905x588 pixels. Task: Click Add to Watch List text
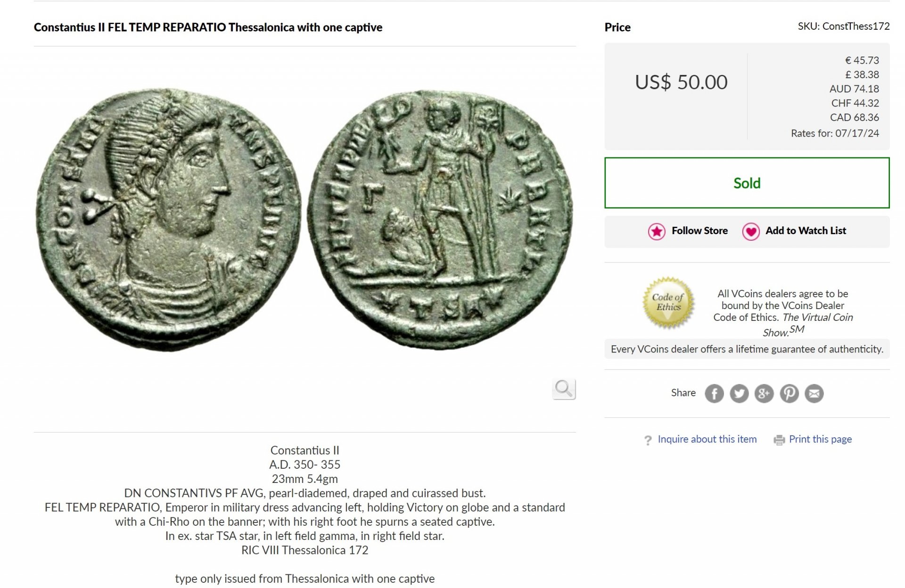pyautogui.click(x=806, y=231)
